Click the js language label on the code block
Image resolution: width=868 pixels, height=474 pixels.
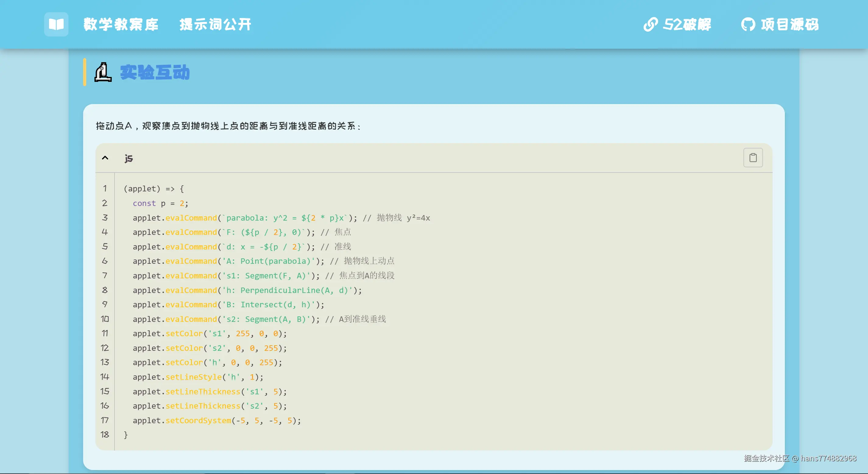point(129,158)
